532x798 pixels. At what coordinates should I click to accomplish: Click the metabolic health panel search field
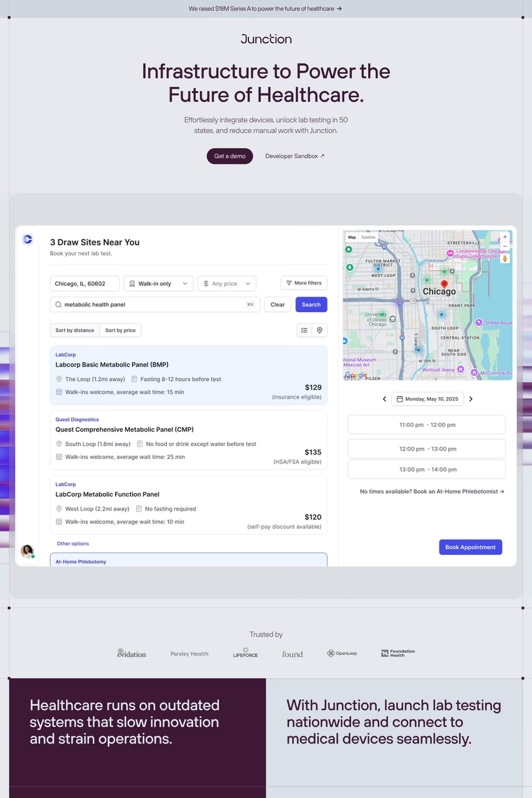(x=155, y=304)
